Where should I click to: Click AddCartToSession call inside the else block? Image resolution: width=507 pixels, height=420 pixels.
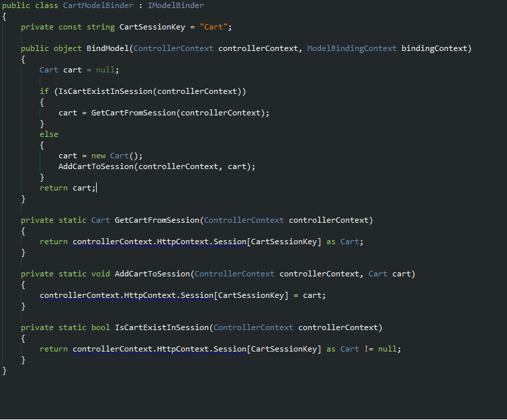(96, 166)
